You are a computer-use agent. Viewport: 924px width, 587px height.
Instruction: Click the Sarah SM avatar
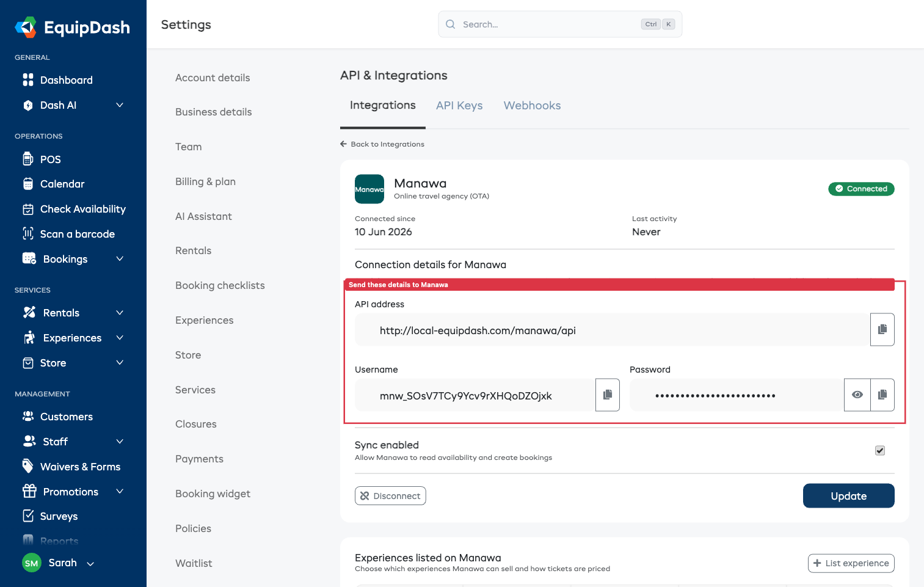tap(32, 563)
